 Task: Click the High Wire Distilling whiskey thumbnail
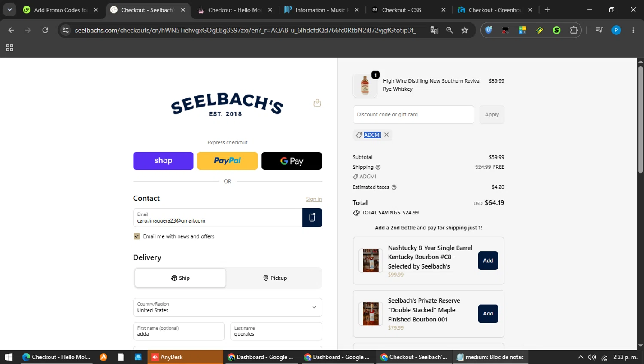[365, 85]
